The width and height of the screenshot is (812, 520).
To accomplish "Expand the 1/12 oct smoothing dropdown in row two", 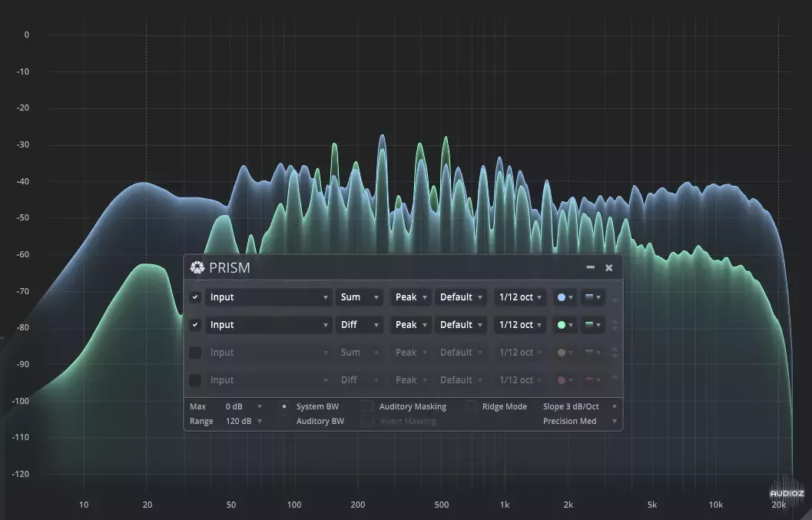I will pyautogui.click(x=521, y=325).
